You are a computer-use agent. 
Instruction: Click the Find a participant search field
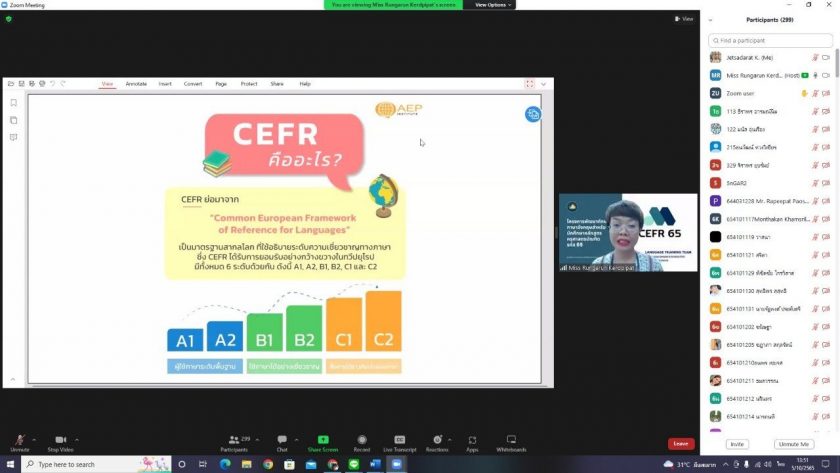[x=770, y=40]
